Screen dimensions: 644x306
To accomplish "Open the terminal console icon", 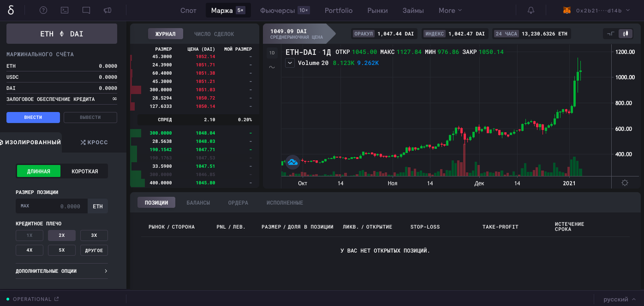I will click(x=64, y=10).
